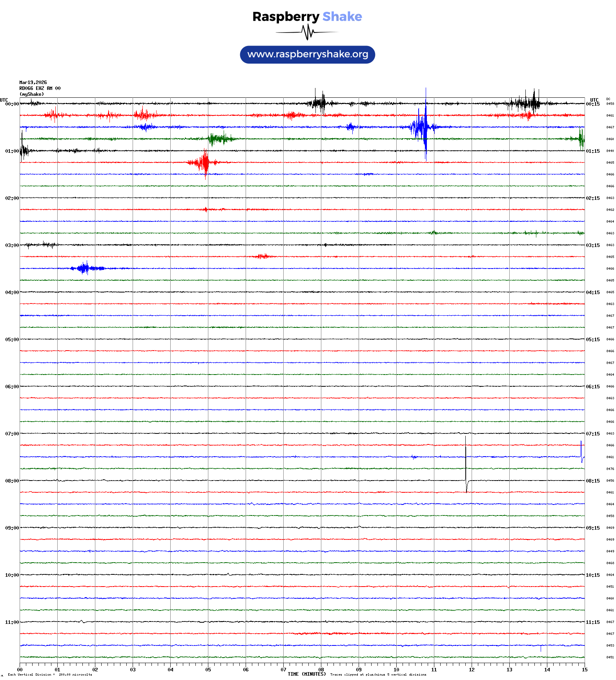This screenshot has width=616, height=680.
Task: Click the large red seismic event burst
Action: [204, 163]
